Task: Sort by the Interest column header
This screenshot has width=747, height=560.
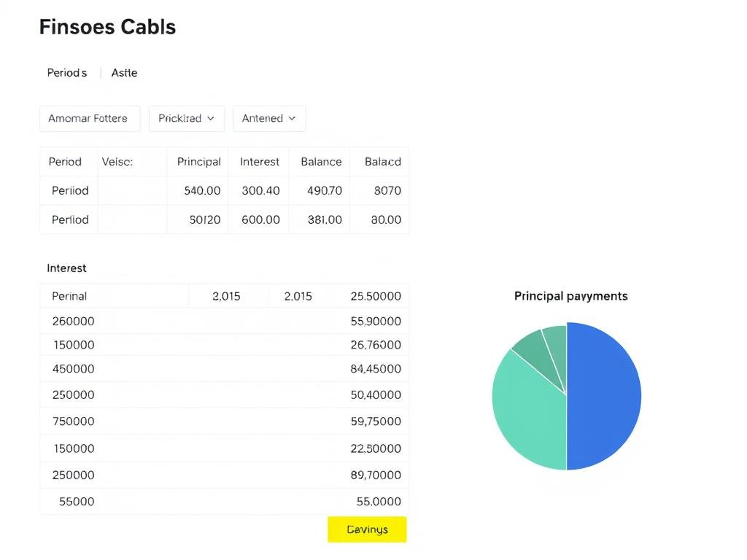Action: tap(259, 161)
